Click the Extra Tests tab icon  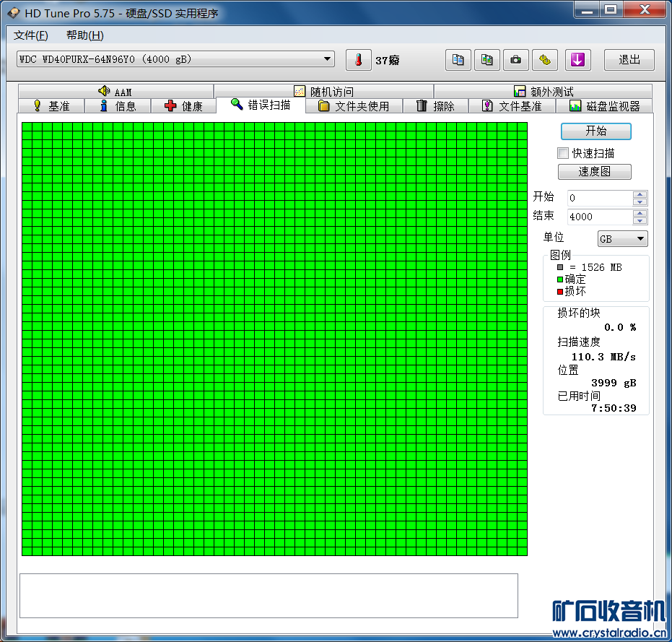coord(520,91)
